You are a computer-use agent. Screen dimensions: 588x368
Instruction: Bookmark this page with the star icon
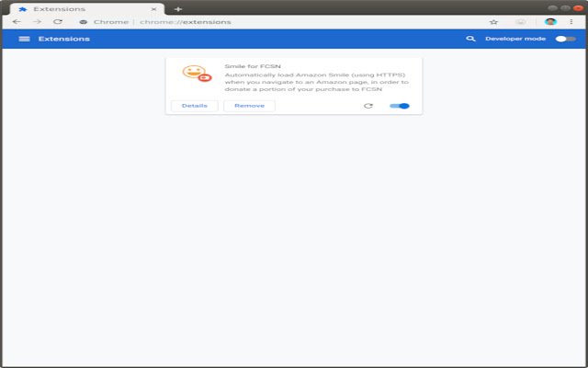(x=493, y=22)
